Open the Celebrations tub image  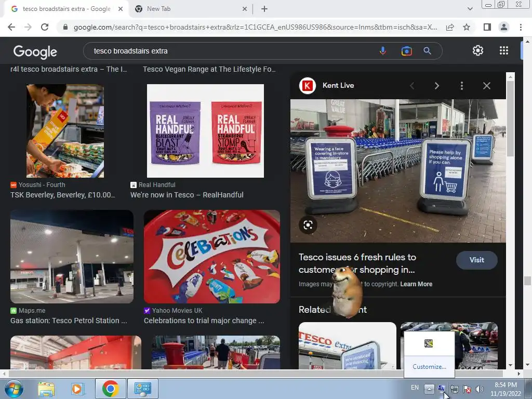(x=212, y=257)
